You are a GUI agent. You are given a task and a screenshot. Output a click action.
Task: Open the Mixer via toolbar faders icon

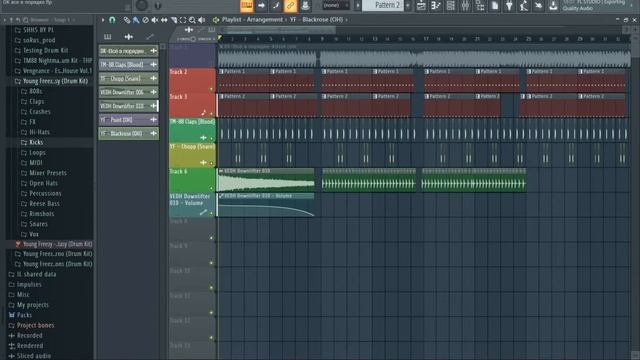[465, 5]
